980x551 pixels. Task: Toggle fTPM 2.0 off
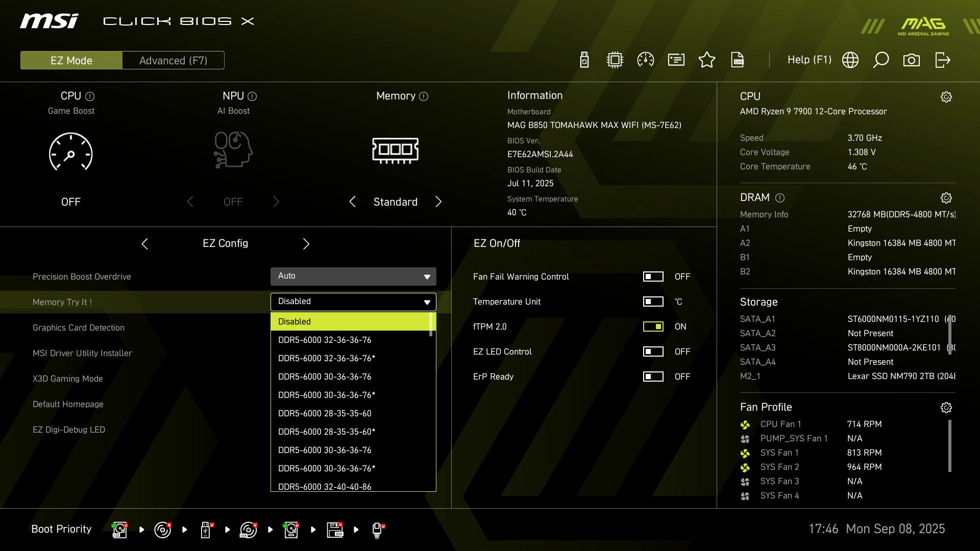click(x=653, y=327)
